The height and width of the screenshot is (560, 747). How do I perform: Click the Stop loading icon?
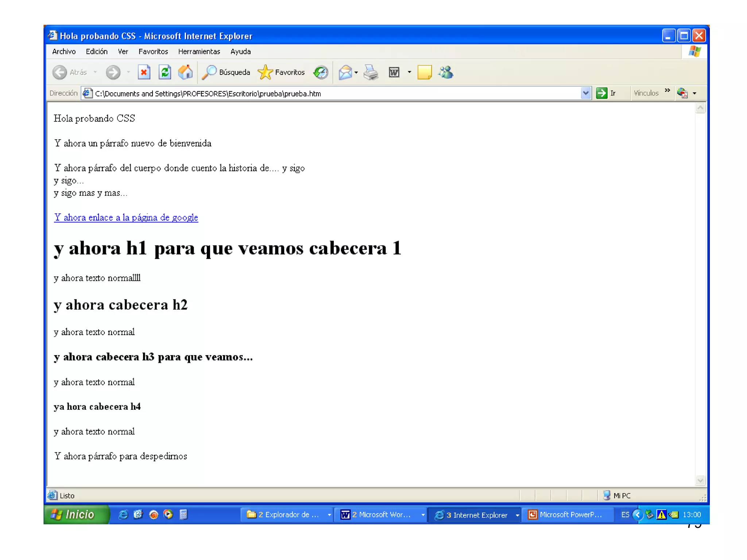point(144,72)
